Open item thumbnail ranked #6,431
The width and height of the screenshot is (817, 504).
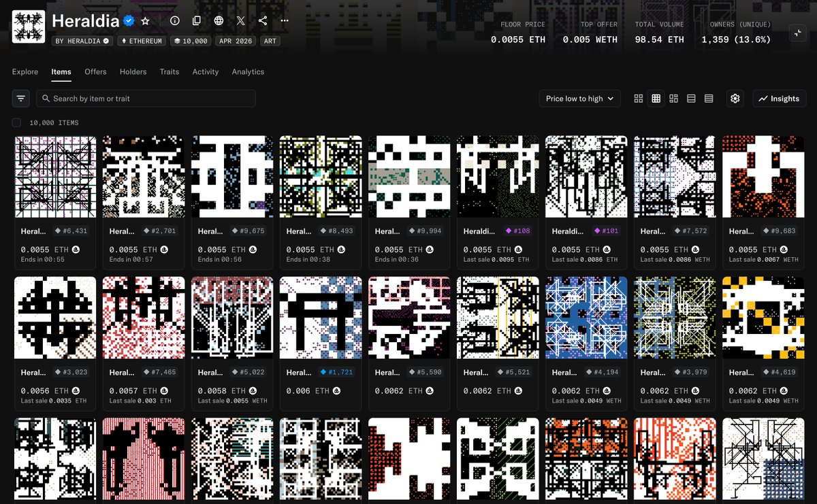tap(55, 176)
